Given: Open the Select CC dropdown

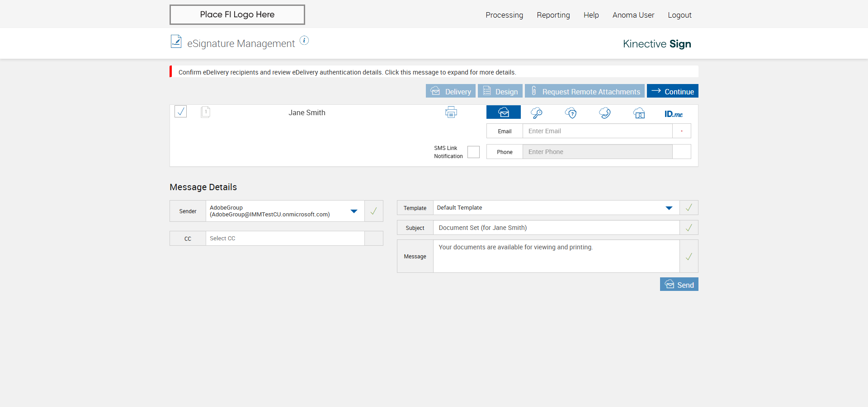Looking at the screenshot, I should pos(285,239).
